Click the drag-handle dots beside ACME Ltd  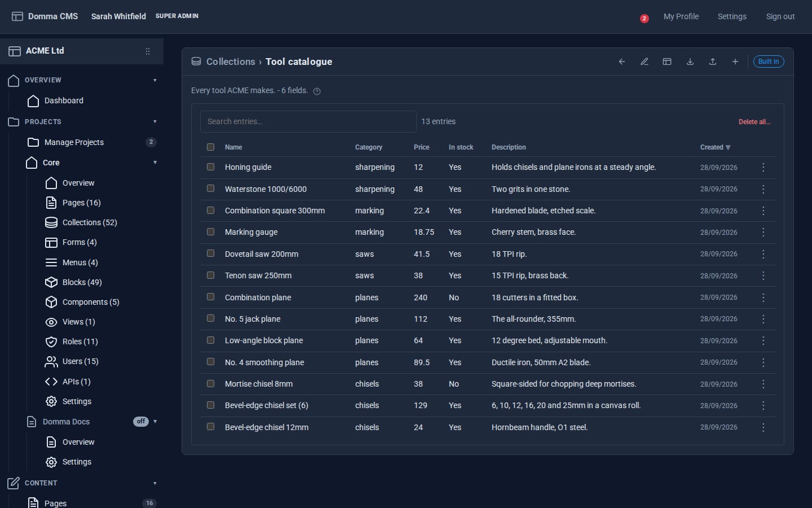(148, 51)
